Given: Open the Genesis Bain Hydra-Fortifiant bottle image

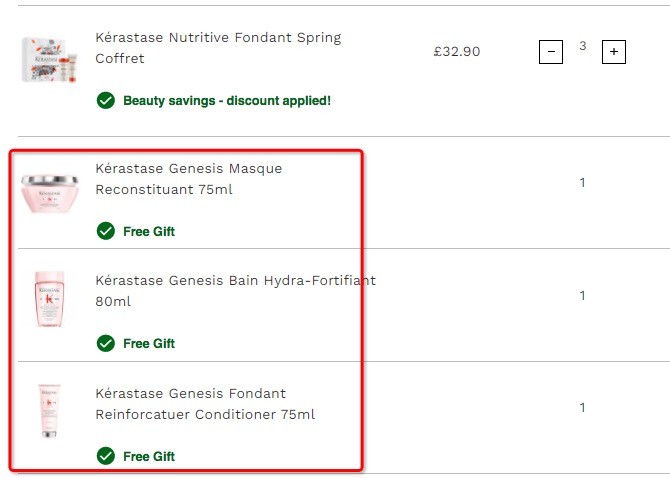Looking at the screenshot, I should 50,299.
